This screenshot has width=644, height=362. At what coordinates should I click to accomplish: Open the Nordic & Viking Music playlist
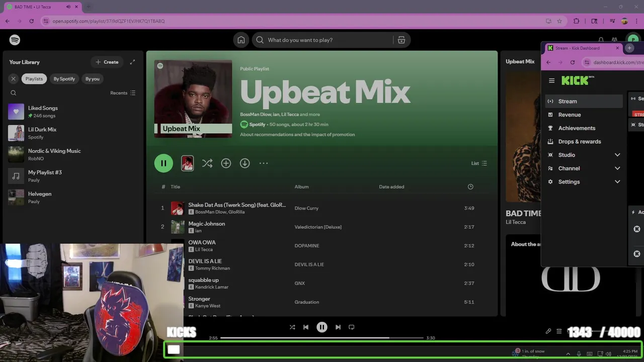(x=73, y=154)
